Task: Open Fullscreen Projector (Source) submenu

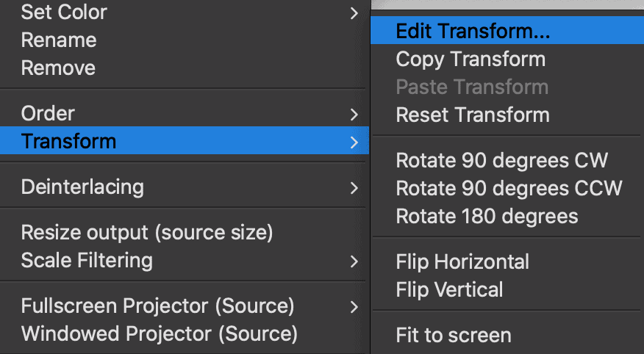Action: coord(157,306)
